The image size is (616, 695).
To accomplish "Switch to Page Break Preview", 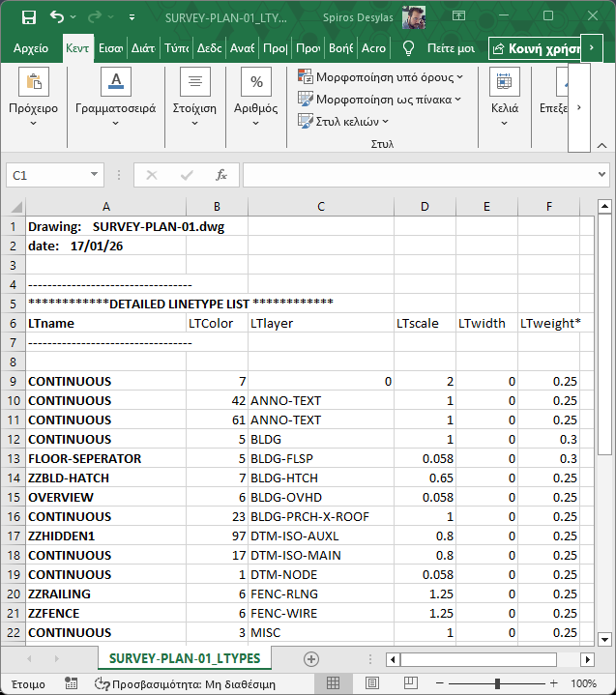I will 411,683.
